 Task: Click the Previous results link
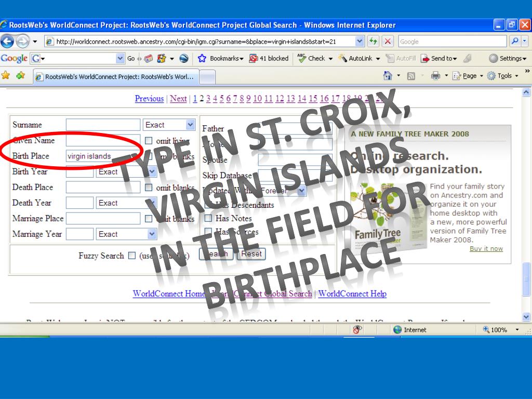point(149,98)
